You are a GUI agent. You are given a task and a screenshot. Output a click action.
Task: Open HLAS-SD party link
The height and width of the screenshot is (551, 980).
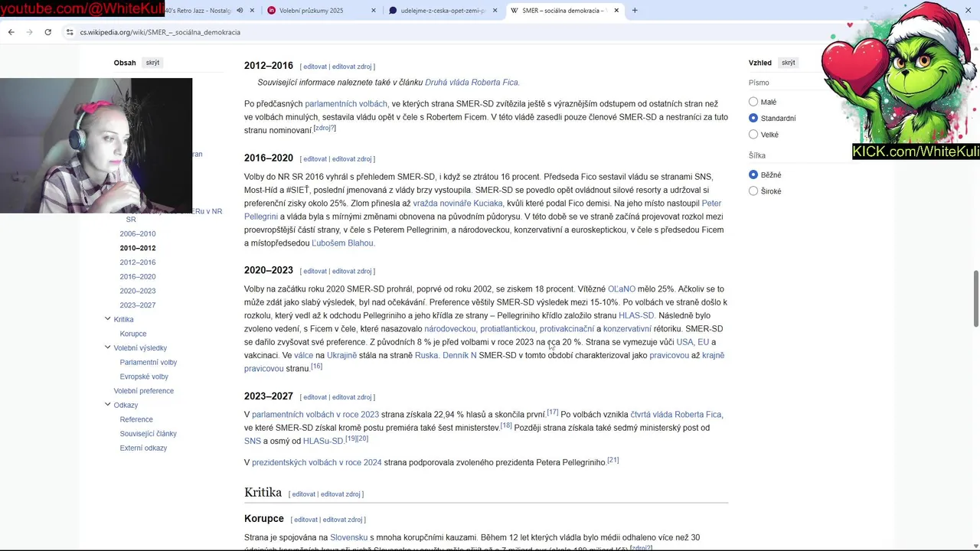(x=636, y=316)
